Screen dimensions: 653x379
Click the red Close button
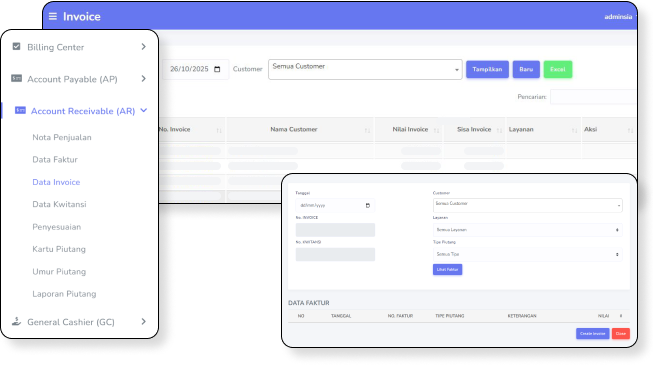[x=621, y=334]
